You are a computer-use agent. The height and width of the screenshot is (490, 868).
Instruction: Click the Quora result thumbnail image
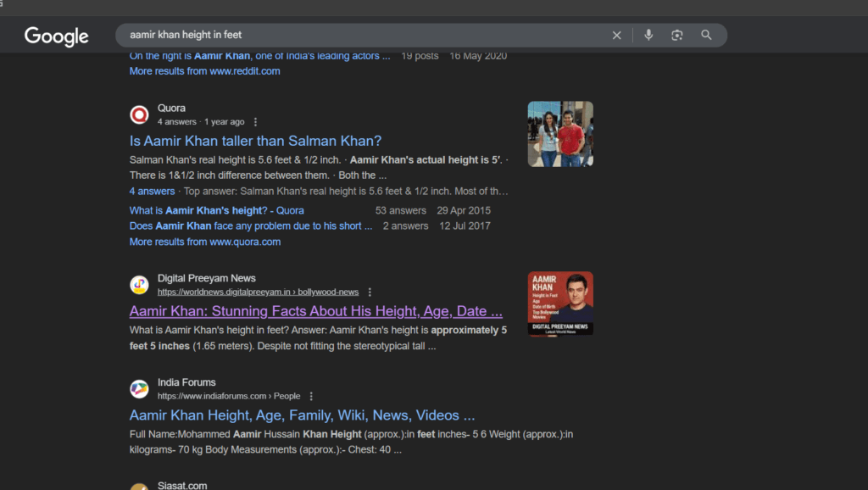[x=560, y=134]
